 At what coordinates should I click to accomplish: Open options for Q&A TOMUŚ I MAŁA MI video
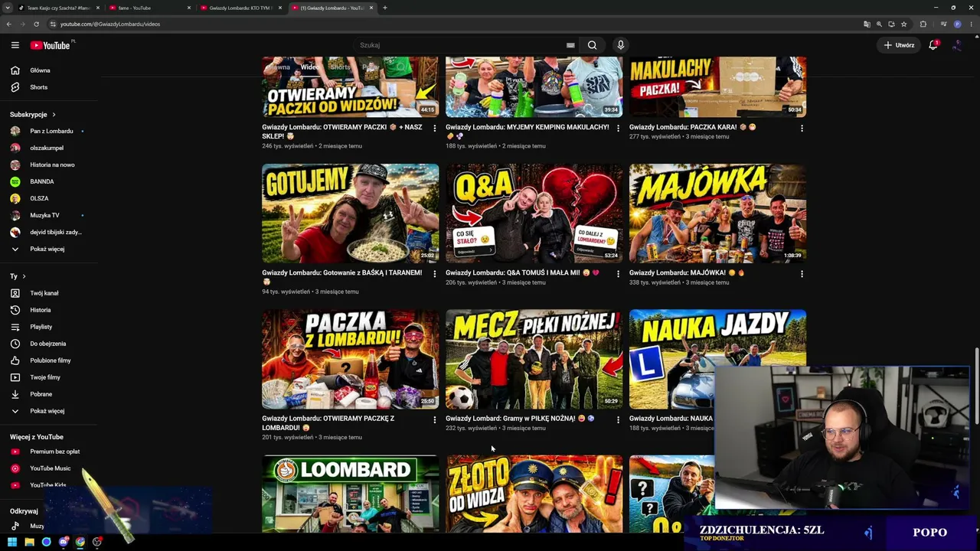coord(618,273)
